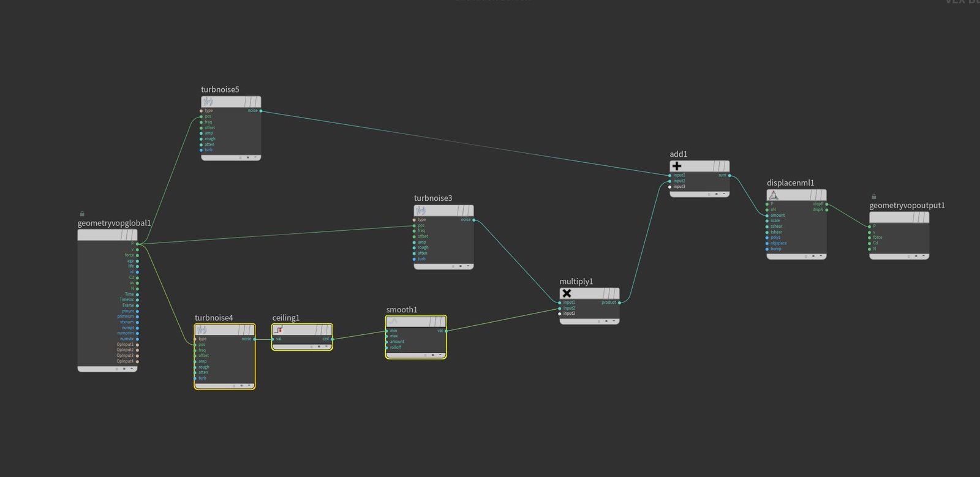
Task: Click the plus icon on add1 node
Action: [677, 166]
